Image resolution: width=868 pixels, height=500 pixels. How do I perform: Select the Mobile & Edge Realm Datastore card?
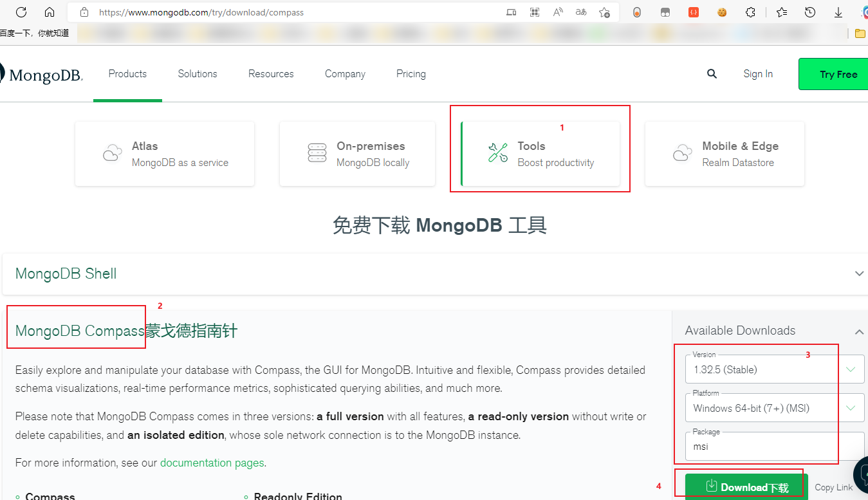point(725,154)
